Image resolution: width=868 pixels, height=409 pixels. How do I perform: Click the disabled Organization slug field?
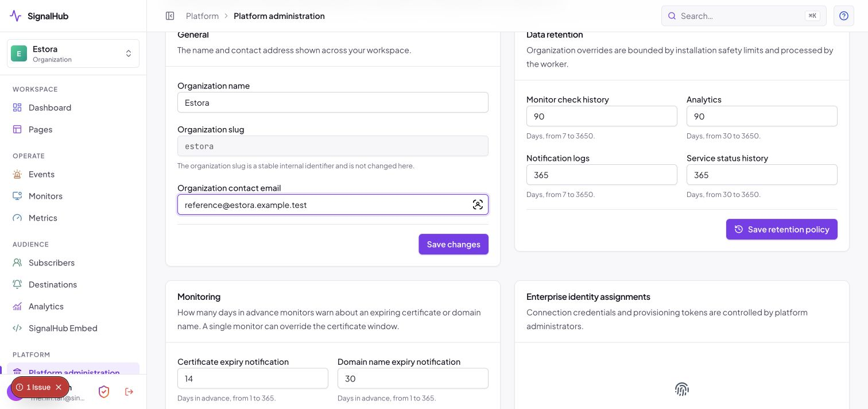click(333, 146)
